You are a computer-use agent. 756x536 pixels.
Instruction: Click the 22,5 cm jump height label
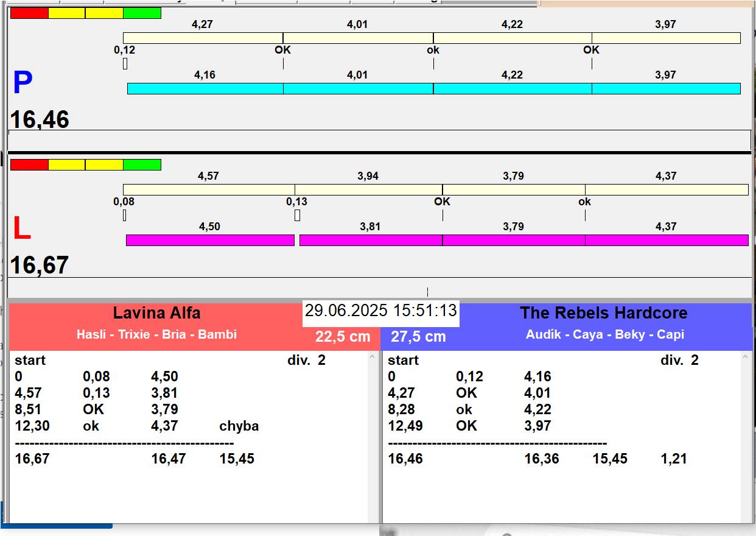click(343, 337)
